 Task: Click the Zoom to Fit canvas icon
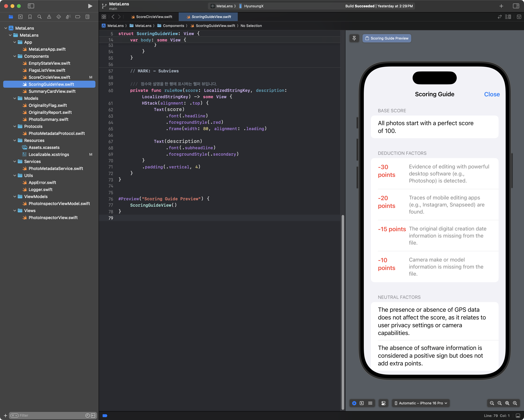pos(507,403)
